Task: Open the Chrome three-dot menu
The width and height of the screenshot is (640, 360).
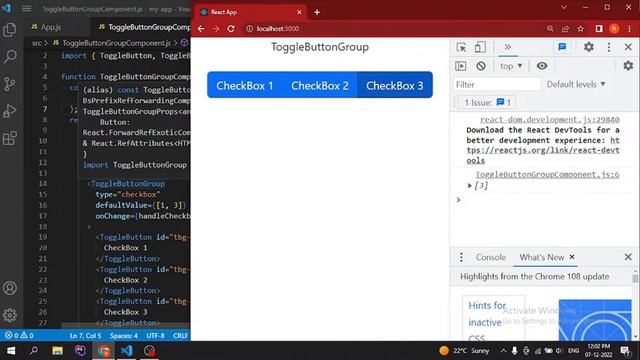Action: point(629,29)
